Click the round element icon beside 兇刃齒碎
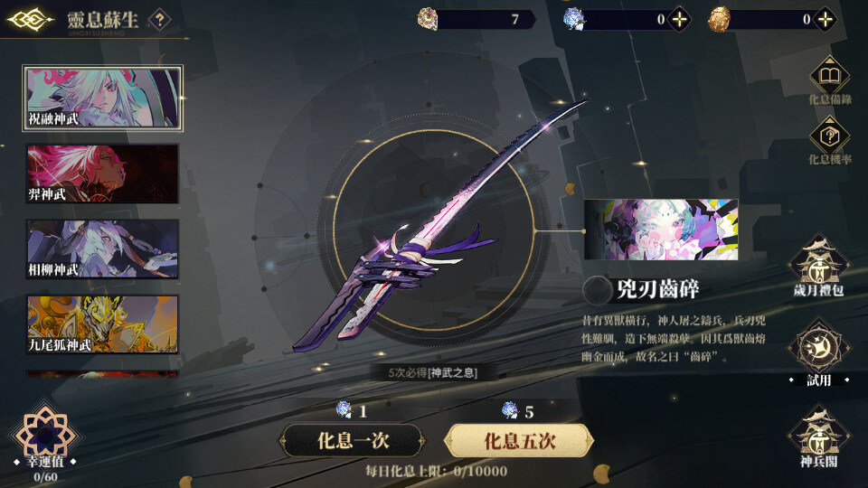 click(x=597, y=289)
